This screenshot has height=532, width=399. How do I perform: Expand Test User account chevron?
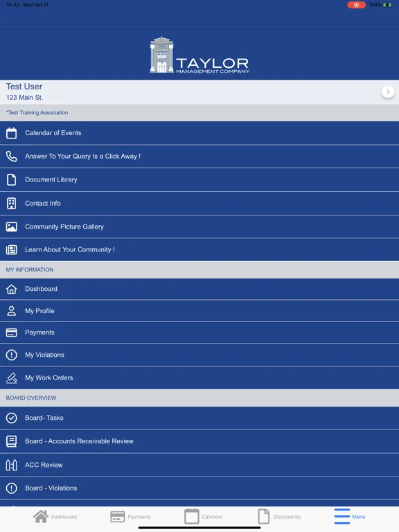pyautogui.click(x=388, y=91)
